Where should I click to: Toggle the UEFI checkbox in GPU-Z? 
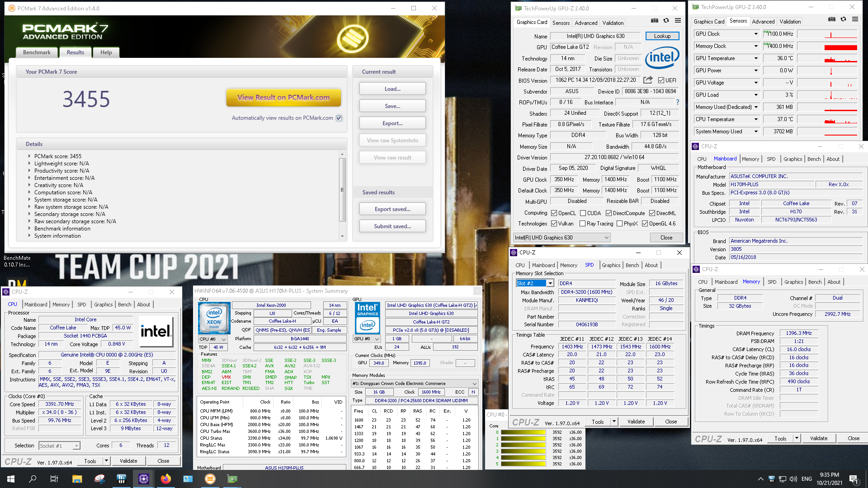point(661,80)
